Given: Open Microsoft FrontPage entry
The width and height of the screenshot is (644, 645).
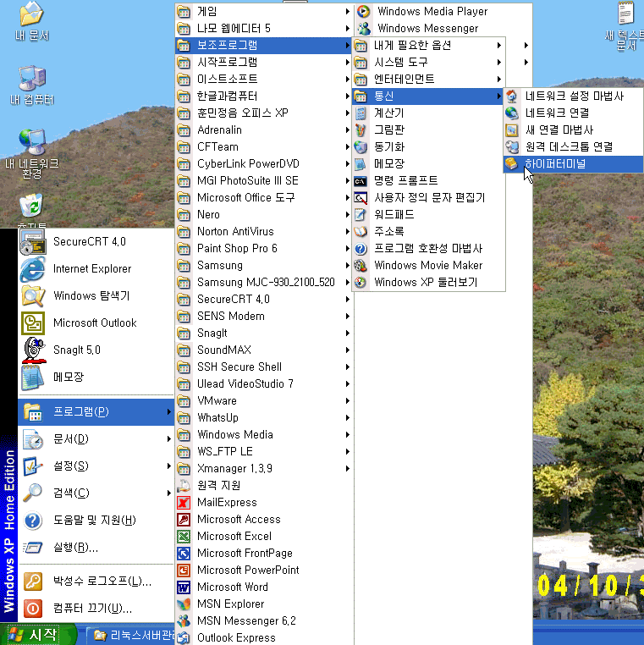Looking at the screenshot, I should point(263,554).
